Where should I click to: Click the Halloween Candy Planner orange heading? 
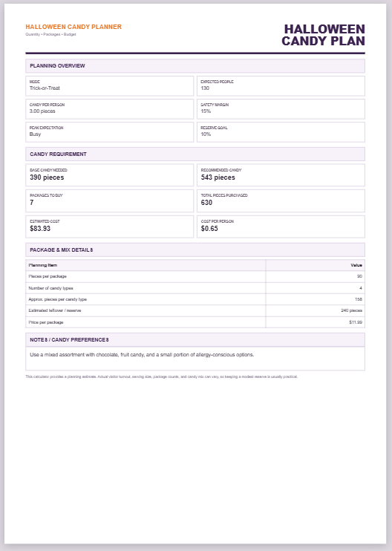[73, 27]
